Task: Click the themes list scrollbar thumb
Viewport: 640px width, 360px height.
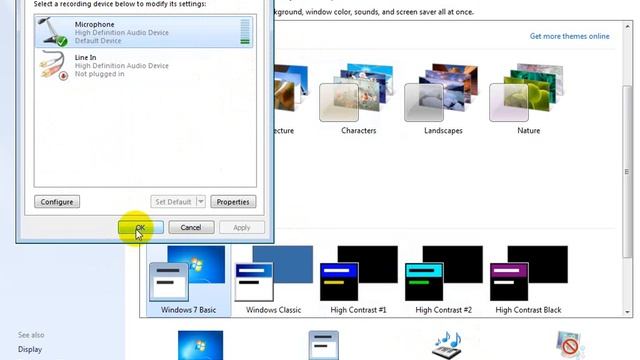Action: (627, 171)
